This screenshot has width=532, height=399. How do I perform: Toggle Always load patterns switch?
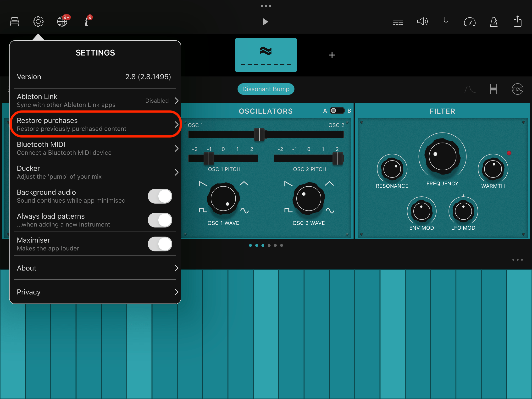pos(160,220)
